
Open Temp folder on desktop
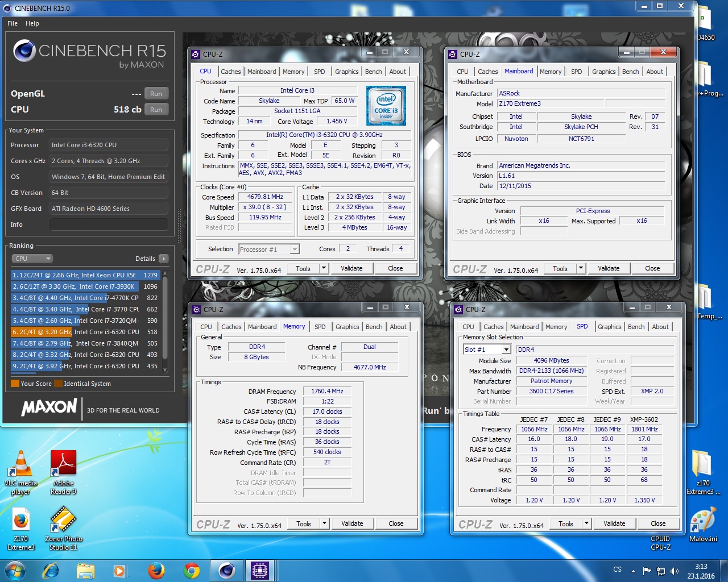pyautogui.click(x=708, y=302)
